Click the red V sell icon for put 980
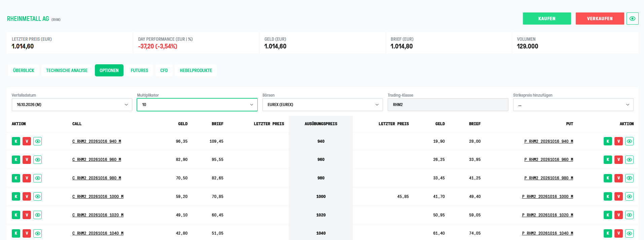Viewport: 644px width, 240px height. 618,178
